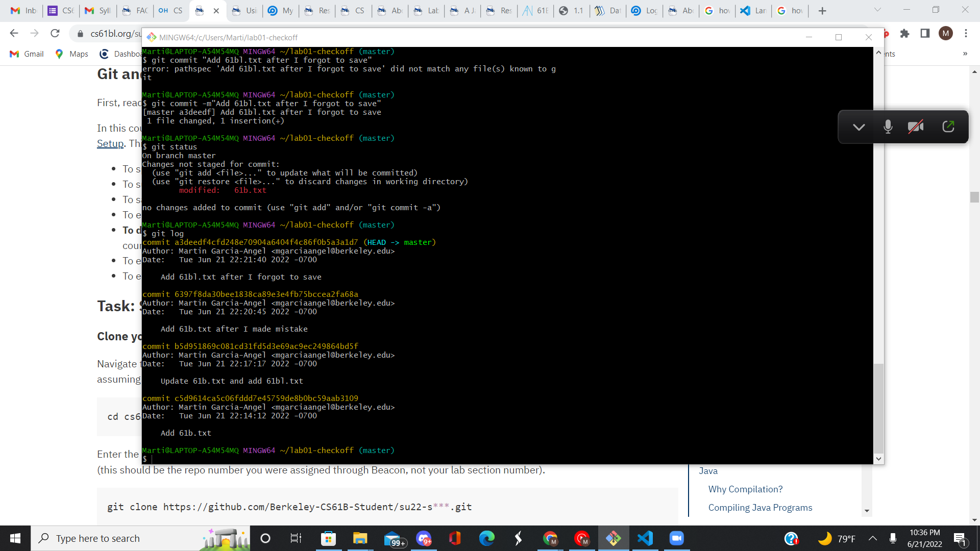The height and width of the screenshot is (551, 980).
Task: Click the Chrome profile avatar M
Action: (x=945, y=34)
